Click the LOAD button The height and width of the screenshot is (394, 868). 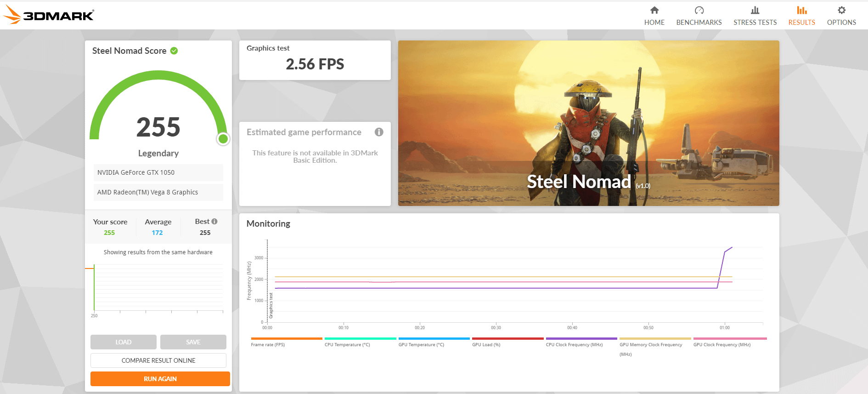click(124, 342)
